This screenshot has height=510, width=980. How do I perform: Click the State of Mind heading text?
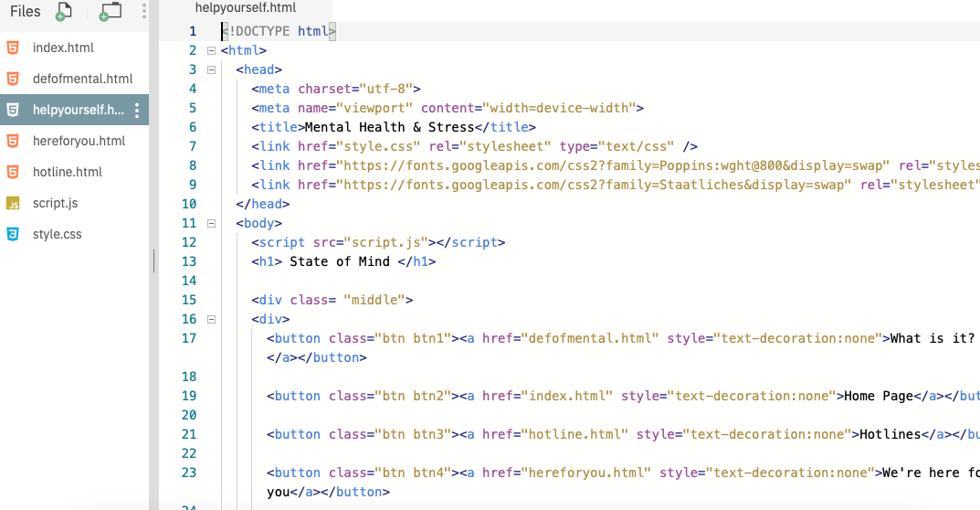tap(340, 261)
